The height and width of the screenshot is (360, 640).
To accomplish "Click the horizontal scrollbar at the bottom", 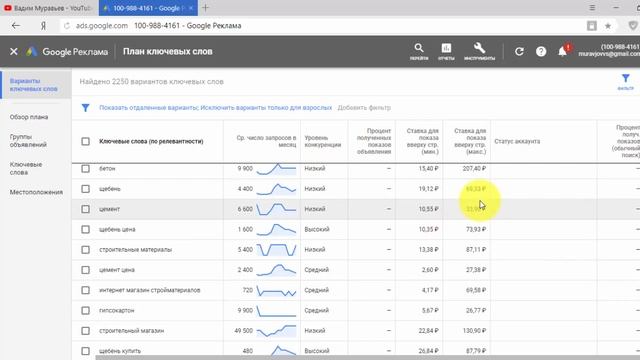I will tap(367, 358).
